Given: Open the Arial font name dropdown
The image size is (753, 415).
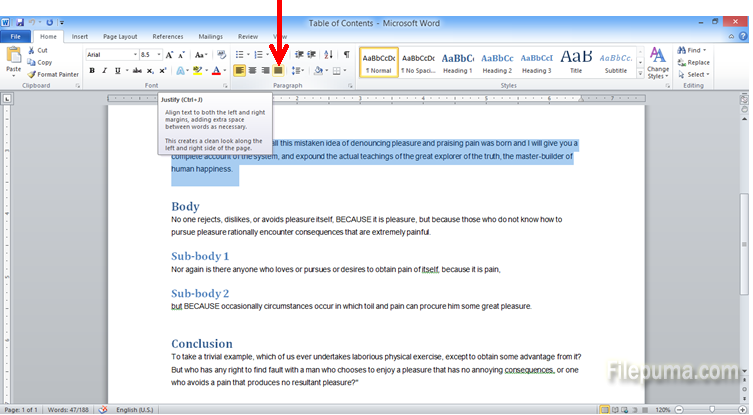Looking at the screenshot, I should coord(132,54).
